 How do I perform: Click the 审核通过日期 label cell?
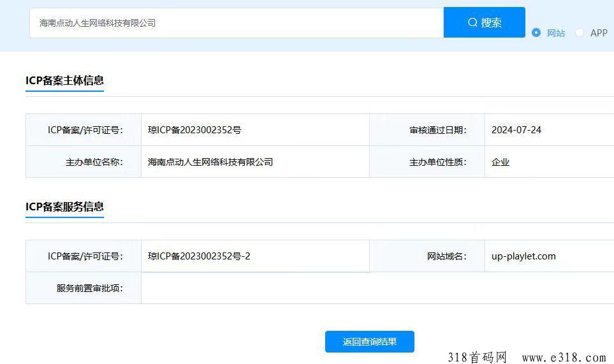pos(427,130)
